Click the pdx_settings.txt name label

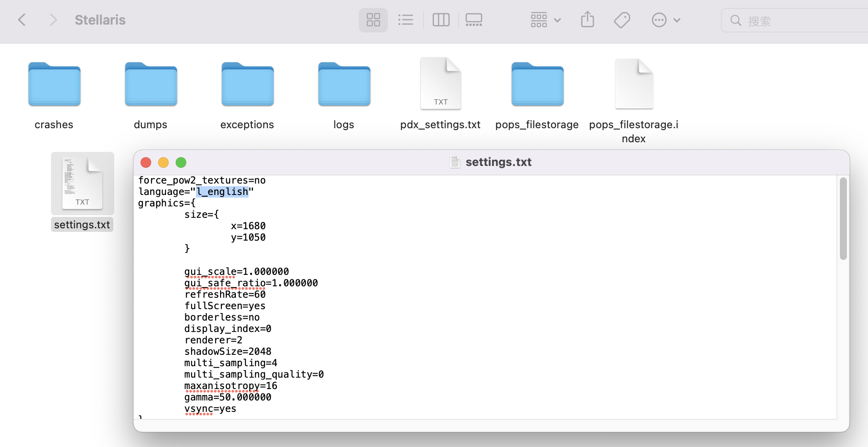click(441, 125)
